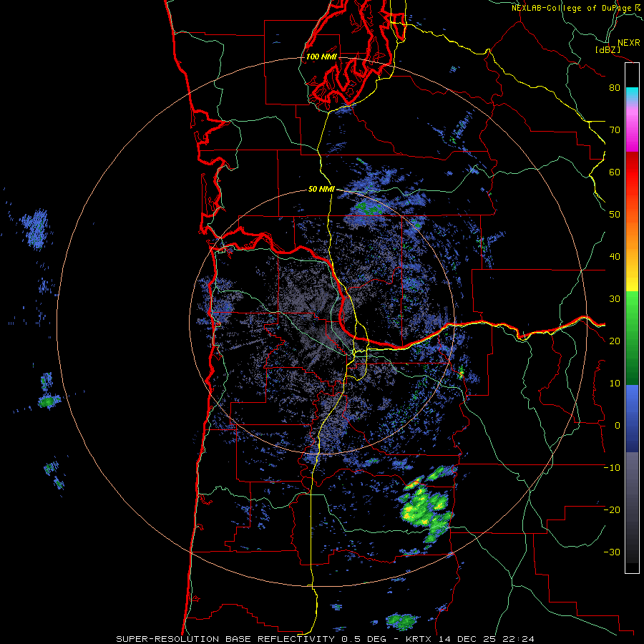Click the -20 dBZ scale value
This screenshot has height=644, width=644.
(x=612, y=510)
